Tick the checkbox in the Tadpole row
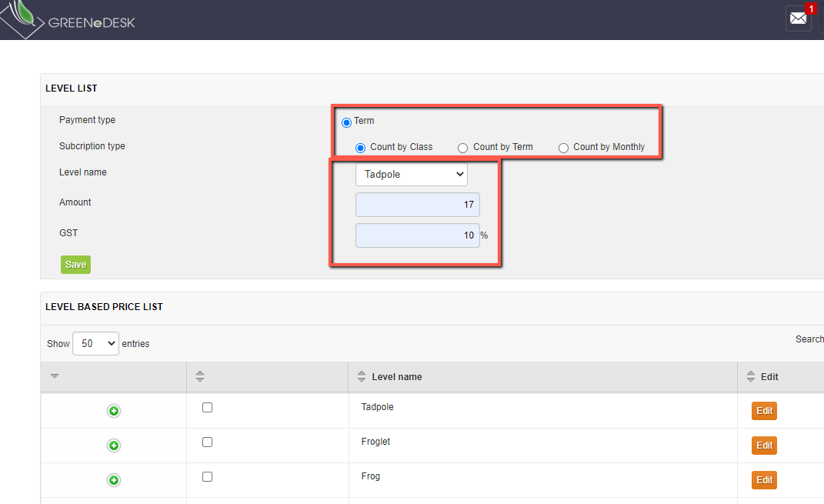 coord(207,407)
